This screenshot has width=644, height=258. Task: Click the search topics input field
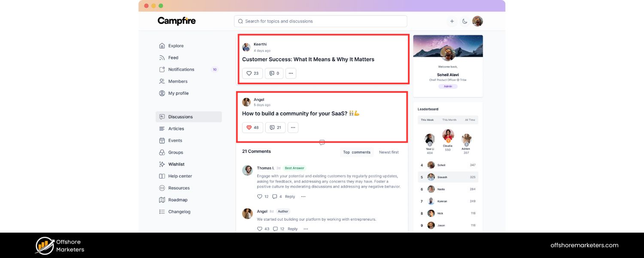tap(320, 21)
